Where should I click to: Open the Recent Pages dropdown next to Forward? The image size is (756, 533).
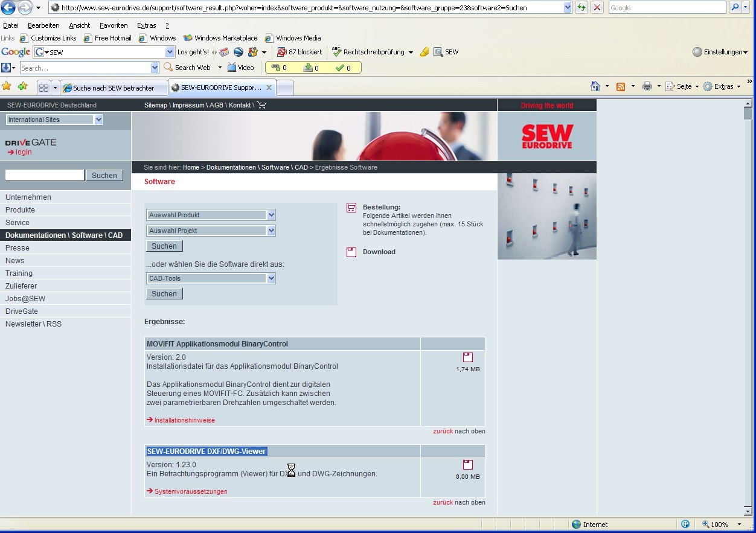click(x=39, y=8)
